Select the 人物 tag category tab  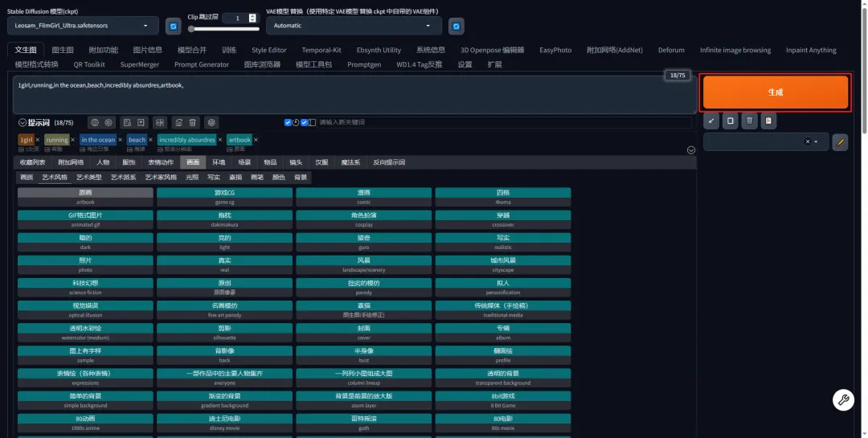pyautogui.click(x=103, y=162)
